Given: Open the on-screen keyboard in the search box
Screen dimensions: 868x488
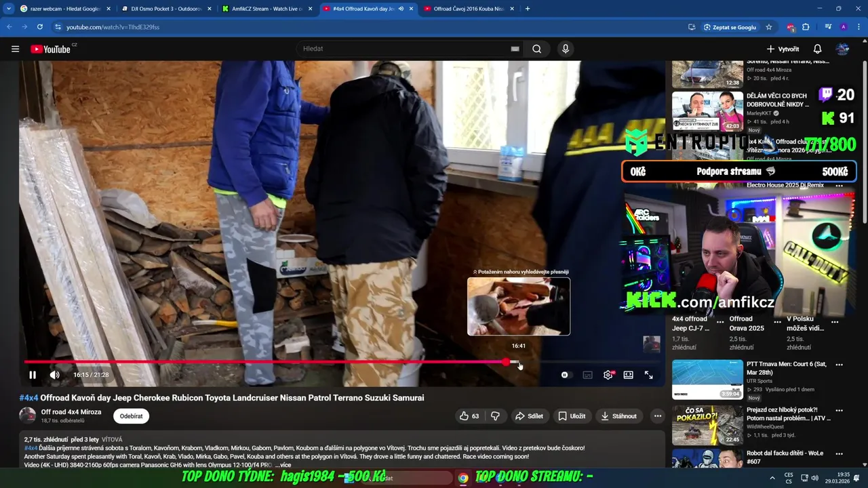Looking at the screenshot, I should [515, 49].
